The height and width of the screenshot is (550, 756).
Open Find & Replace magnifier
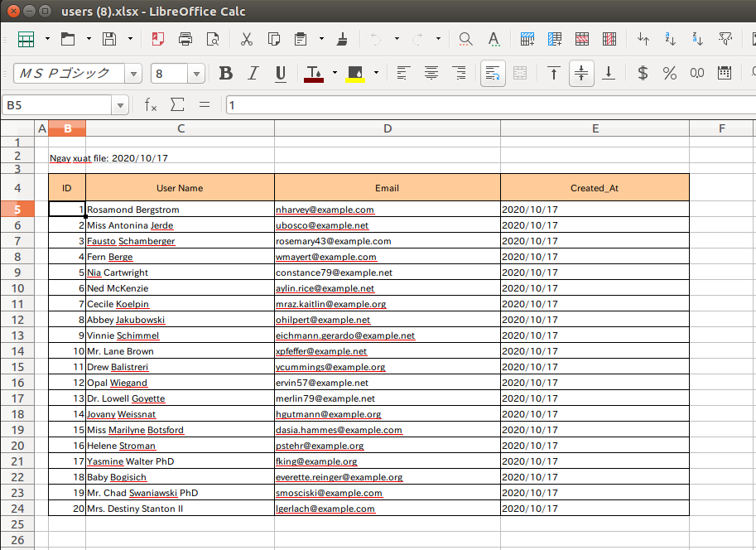tap(465, 39)
